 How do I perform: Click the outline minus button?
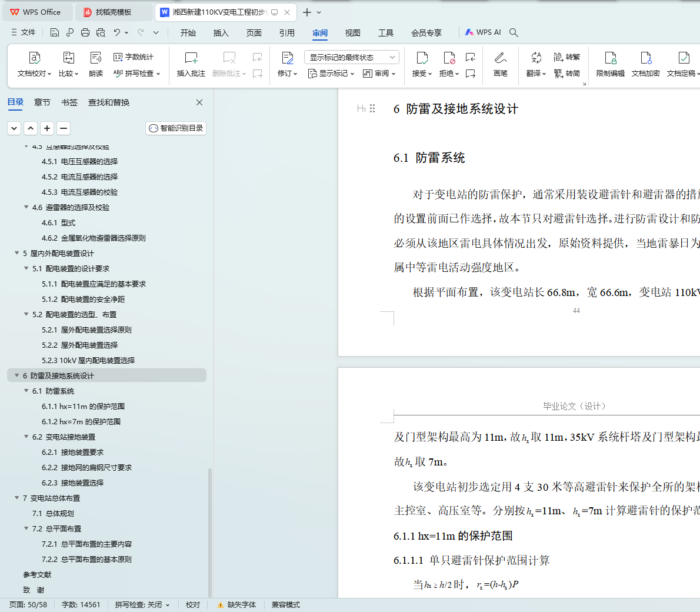64,128
